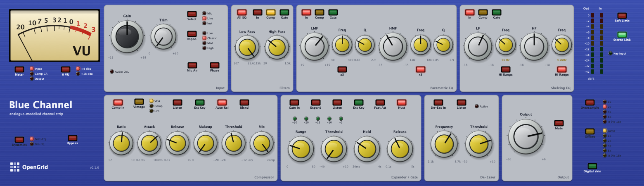Choose the Inst input option
Image resolution: width=644 pixels, height=186 pixels.
click(204, 23)
